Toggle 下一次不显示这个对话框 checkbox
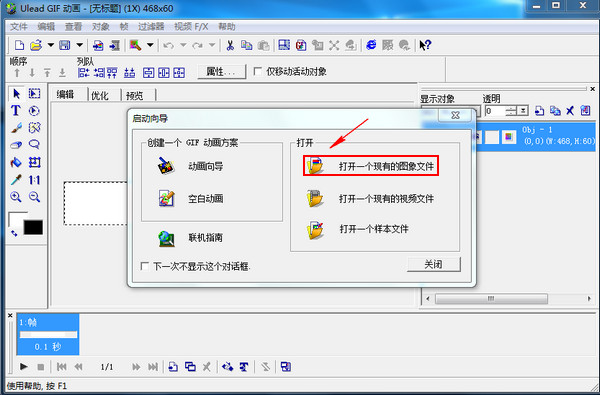This screenshot has width=600, height=395. click(145, 266)
